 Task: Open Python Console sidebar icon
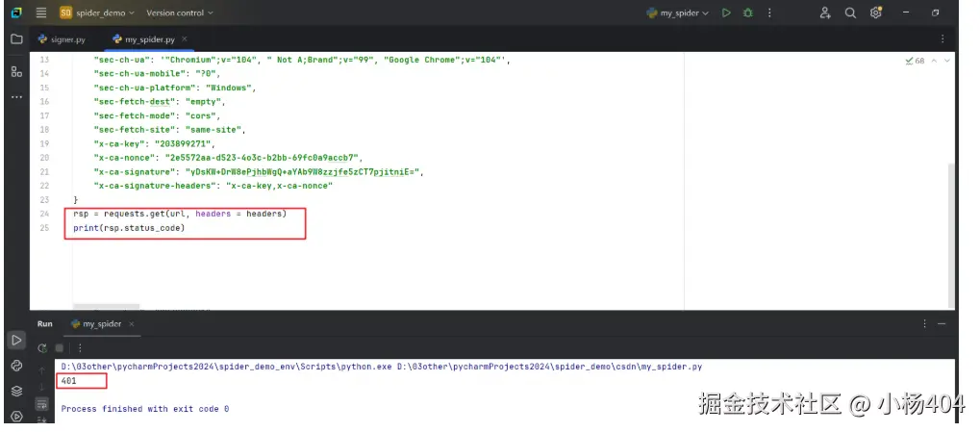click(x=17, y=366)
